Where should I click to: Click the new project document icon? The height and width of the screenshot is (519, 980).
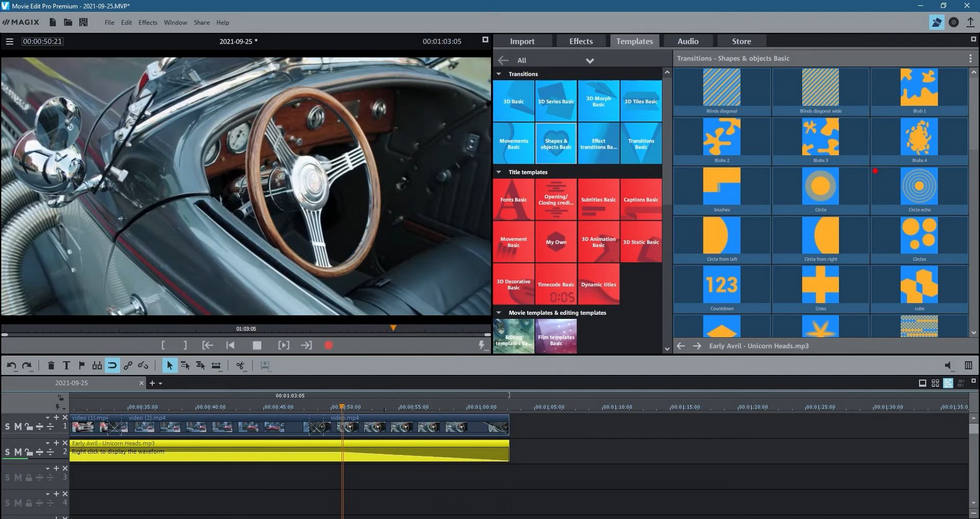[52, 23]
